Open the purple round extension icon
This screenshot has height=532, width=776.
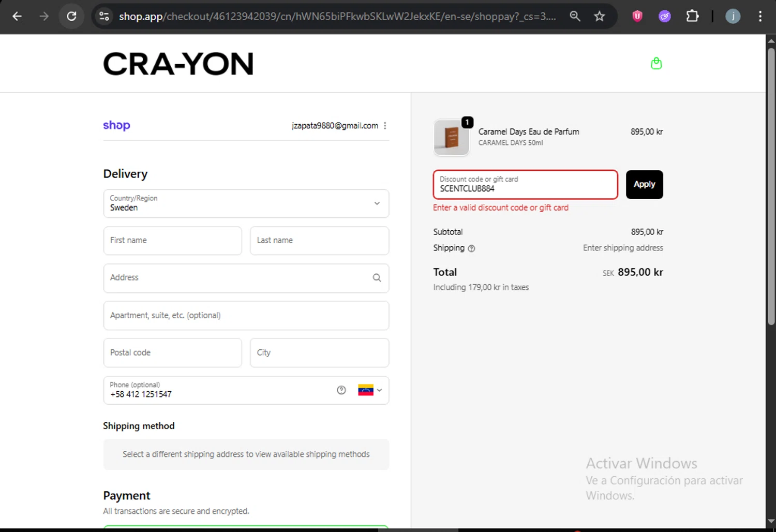pos(665,17)
